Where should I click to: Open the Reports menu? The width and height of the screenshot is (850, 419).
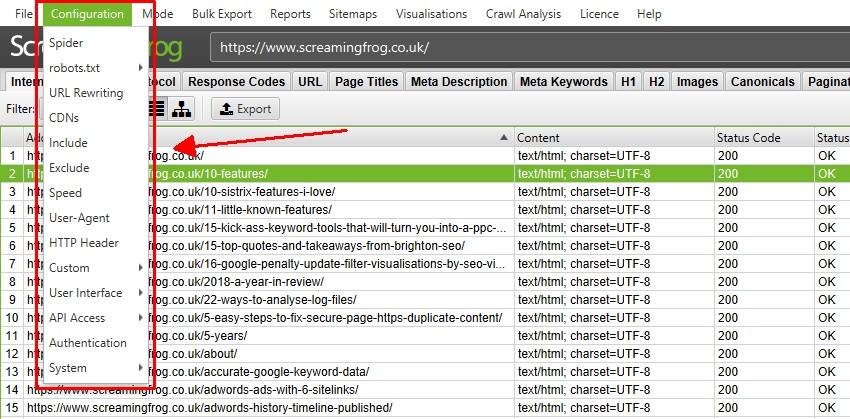coord(291,14)
